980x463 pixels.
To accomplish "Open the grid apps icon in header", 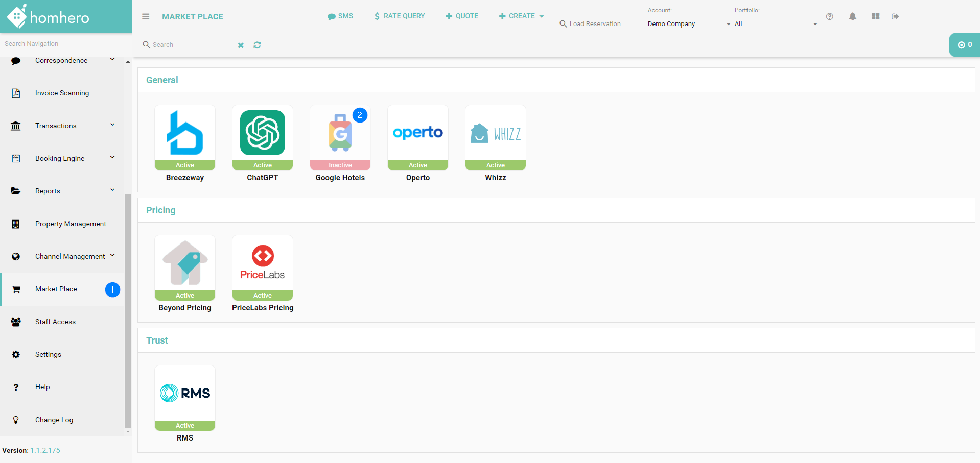I will 875,17.
